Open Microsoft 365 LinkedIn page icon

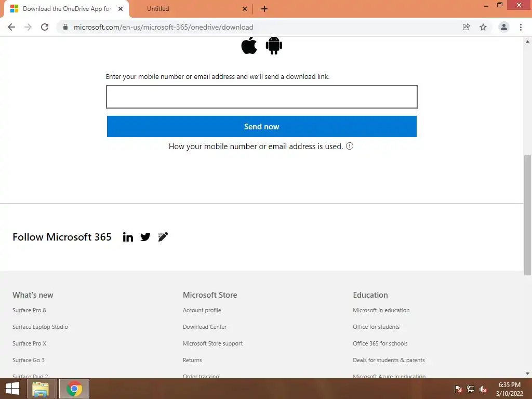click(128, 237)
